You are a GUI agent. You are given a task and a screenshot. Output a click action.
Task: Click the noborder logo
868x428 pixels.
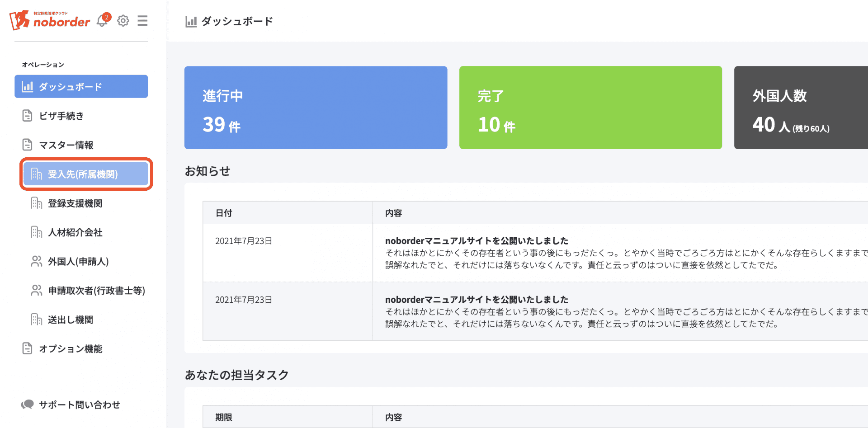coord(50,20)
